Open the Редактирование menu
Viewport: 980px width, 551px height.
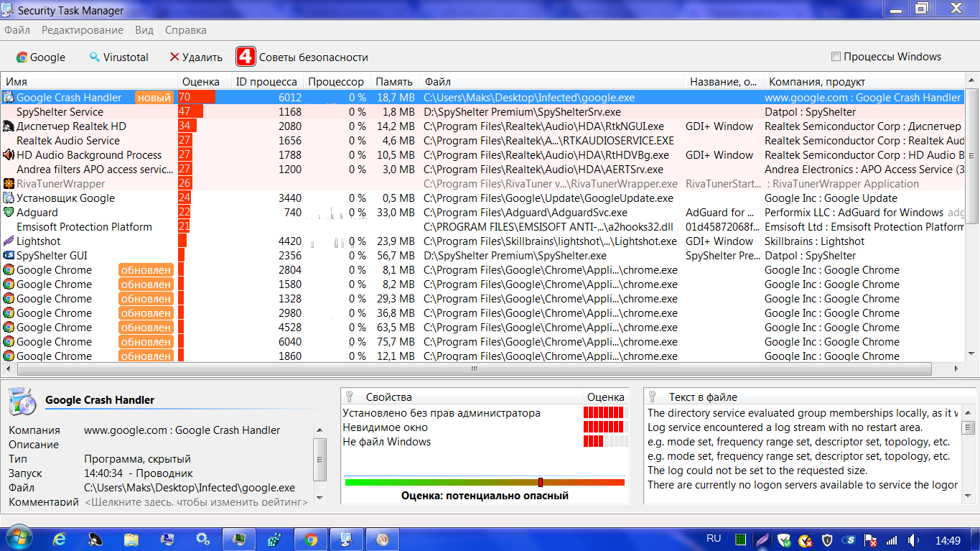pos(83,30)
